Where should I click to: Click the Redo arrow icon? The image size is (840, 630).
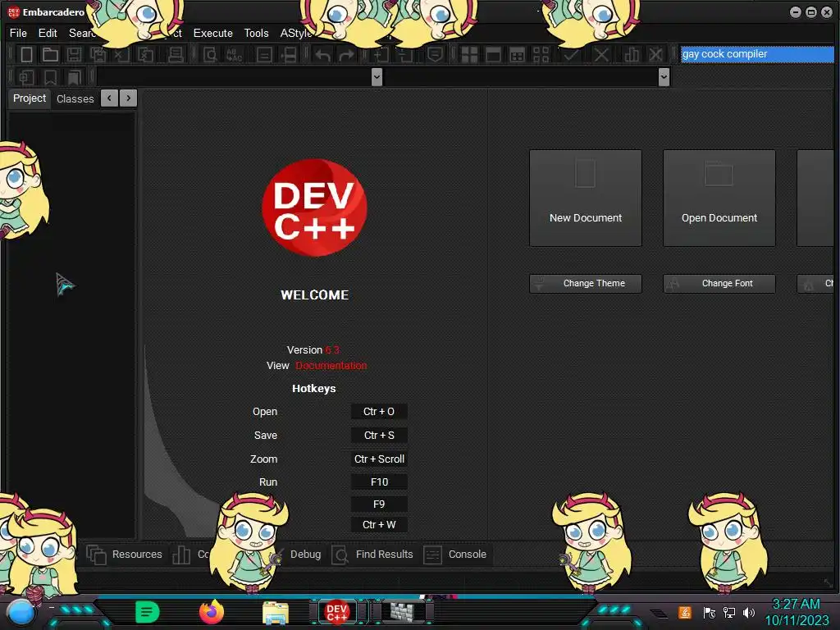(347, 54)
